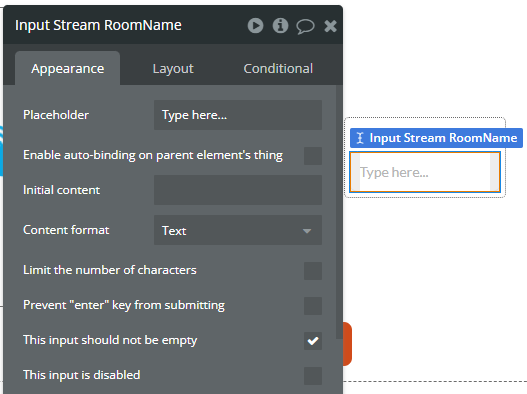The height and width of the screenshot is (394, 527).
Task: Select the Input Stream RoomName blue label
Action: [x=436, y=138]
